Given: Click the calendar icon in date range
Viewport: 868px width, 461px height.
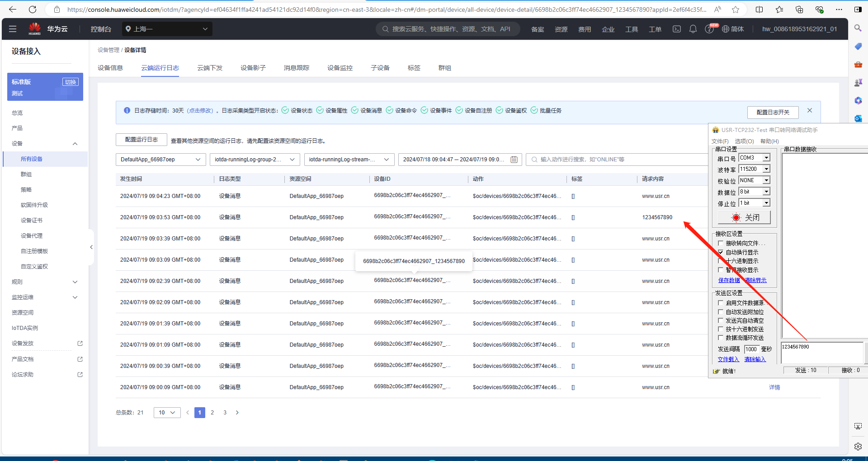Looking at the screenshot, I should [514, 160].
